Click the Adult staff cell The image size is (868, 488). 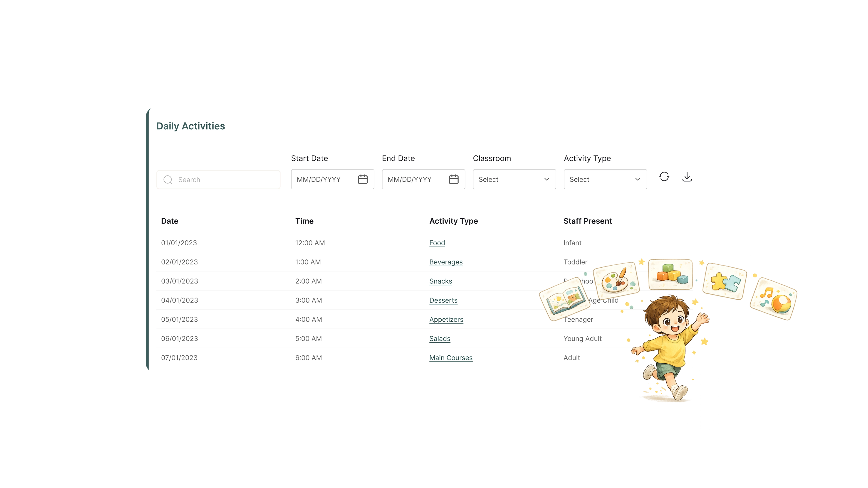coord(572,358)
